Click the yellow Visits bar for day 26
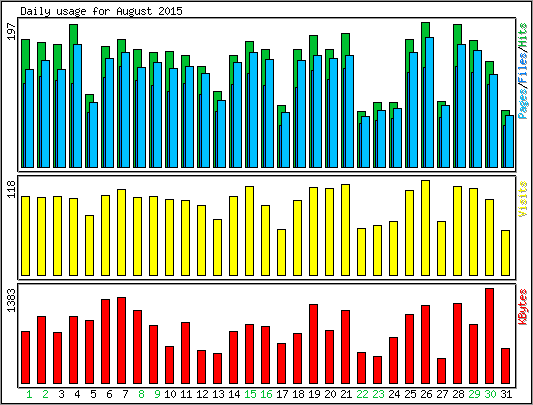The image size is (533, 405). [426, 228]
